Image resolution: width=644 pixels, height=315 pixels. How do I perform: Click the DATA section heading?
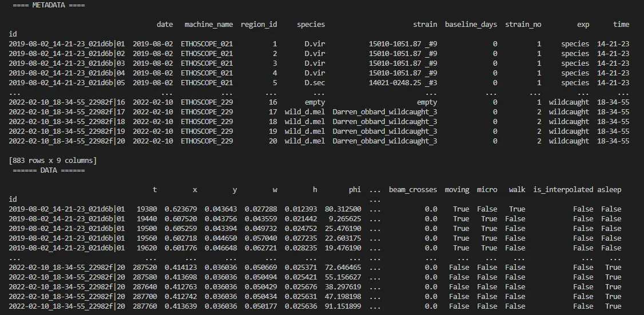49,170
